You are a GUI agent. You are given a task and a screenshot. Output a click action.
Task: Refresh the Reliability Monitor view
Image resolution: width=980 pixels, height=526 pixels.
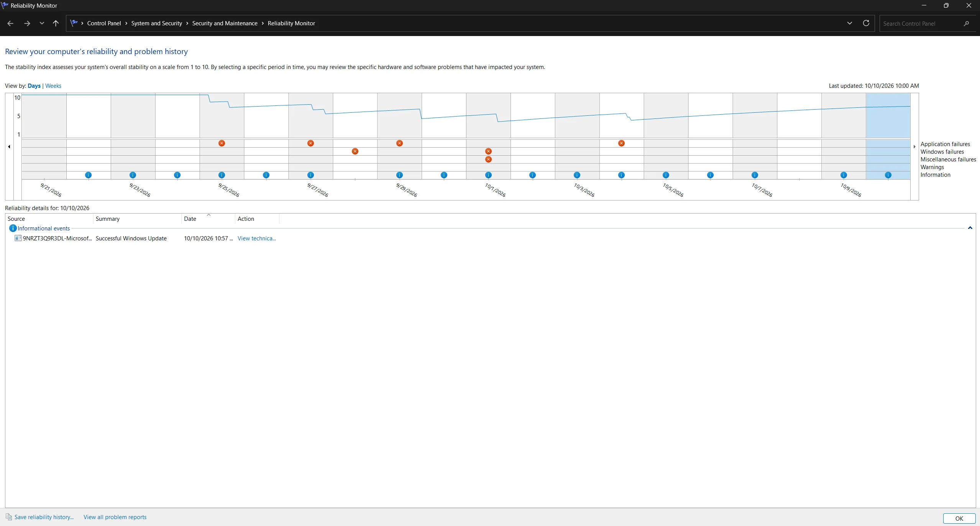click(x=866, y=23)
